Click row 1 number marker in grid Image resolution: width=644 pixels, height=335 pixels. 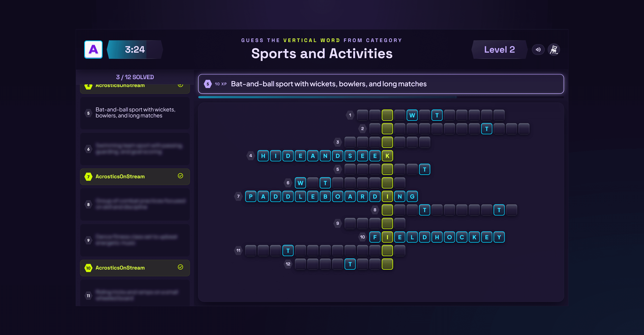350,115
